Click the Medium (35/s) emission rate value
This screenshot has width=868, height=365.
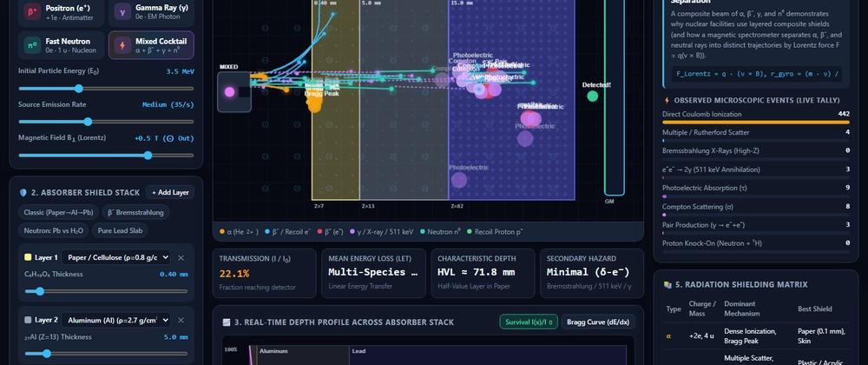(168, 104)
